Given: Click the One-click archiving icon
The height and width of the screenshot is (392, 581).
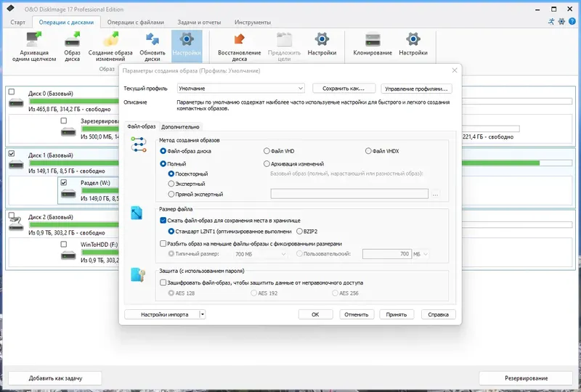Looking at the screenshot, I should [33, 39].
